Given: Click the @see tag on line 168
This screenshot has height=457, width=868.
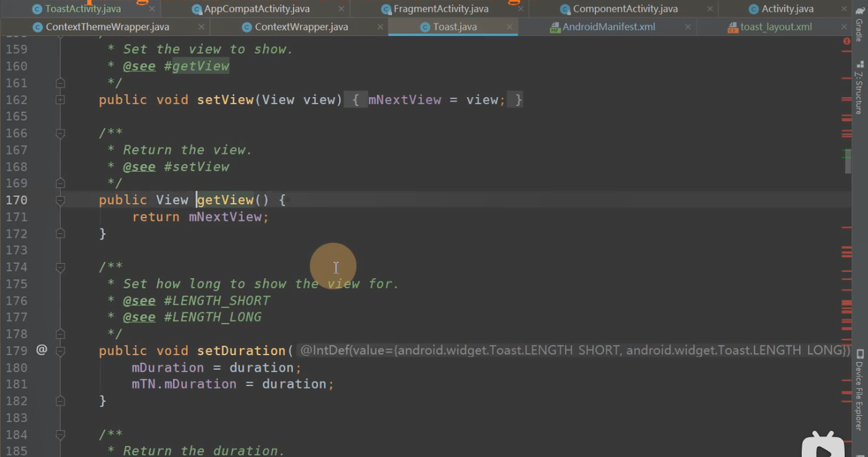Looking at the screenshot, I should coord(139,167).
